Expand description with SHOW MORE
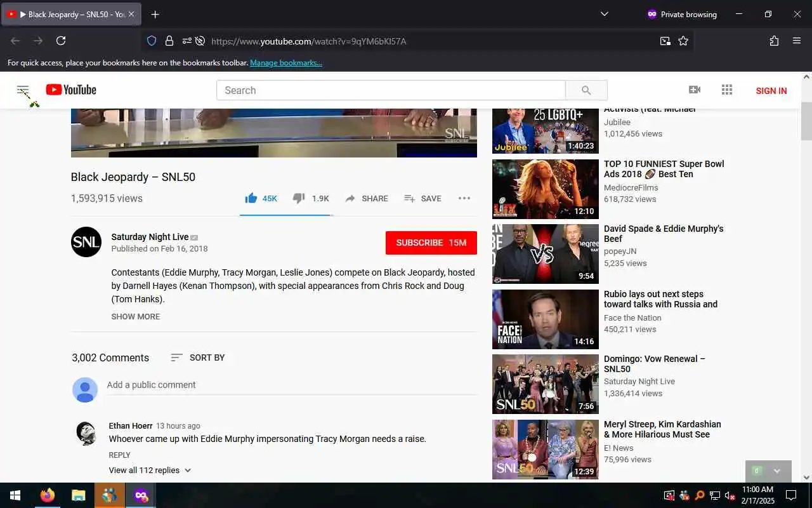 [x=136, y=316]
